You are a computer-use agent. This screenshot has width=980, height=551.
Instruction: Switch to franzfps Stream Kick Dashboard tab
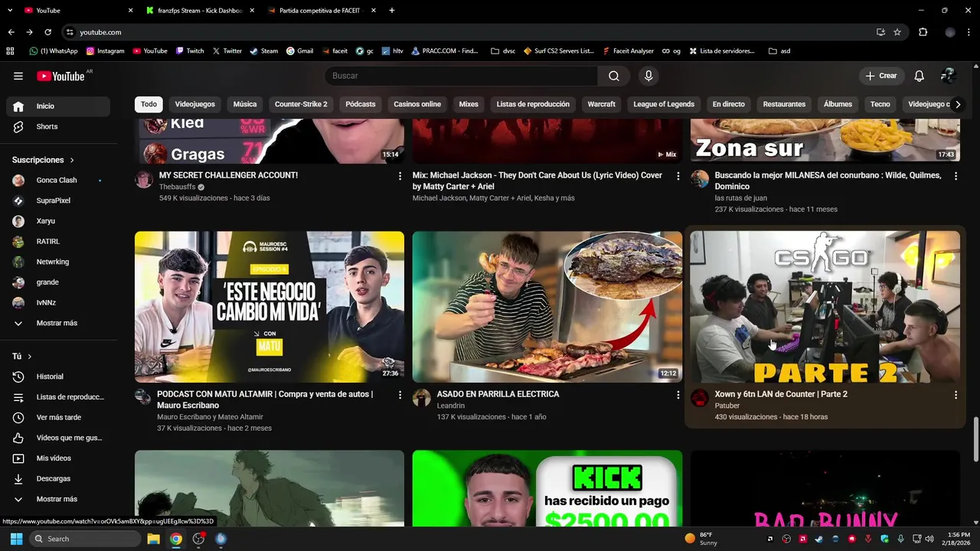pyautogui.click(x=199, y=11)
